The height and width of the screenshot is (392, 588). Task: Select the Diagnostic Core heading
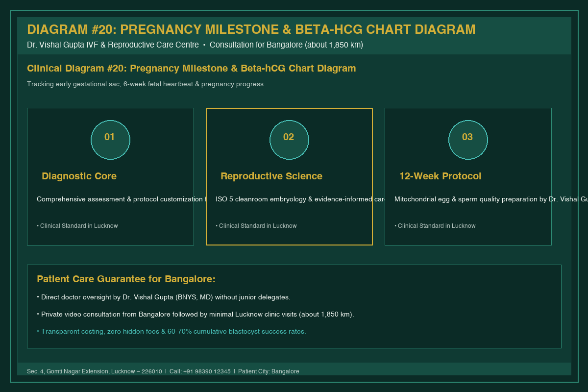click(x=79, y=176)
